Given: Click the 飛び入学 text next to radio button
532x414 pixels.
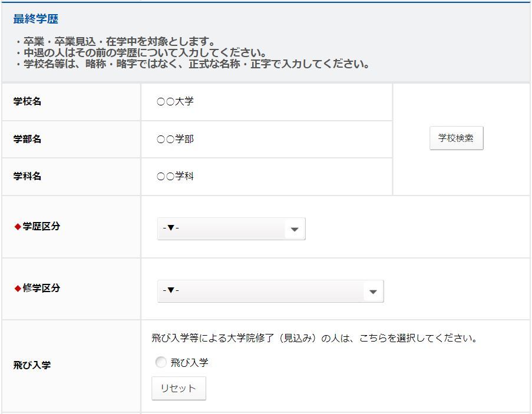Looking at the screenshot, I should tap(189, 363).
